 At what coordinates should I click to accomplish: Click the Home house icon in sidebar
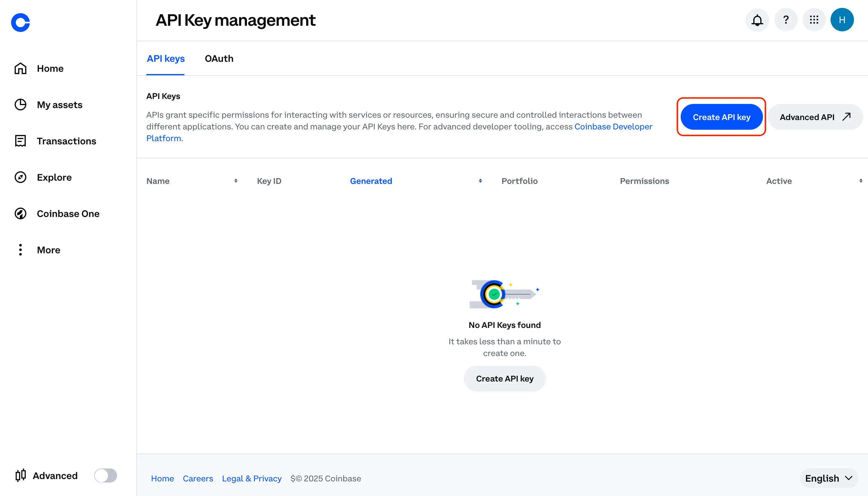pos(20,69)
